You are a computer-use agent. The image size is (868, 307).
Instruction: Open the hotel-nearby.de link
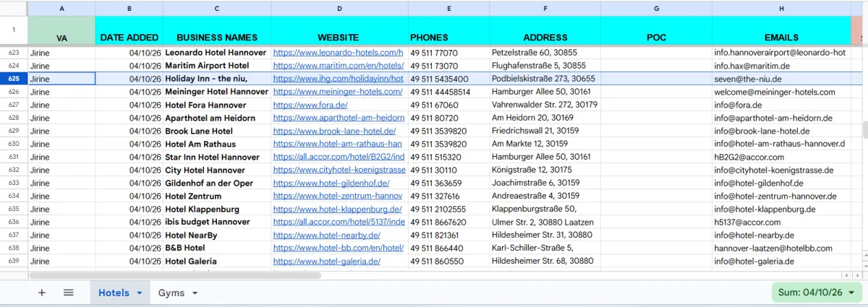[327, 235]
